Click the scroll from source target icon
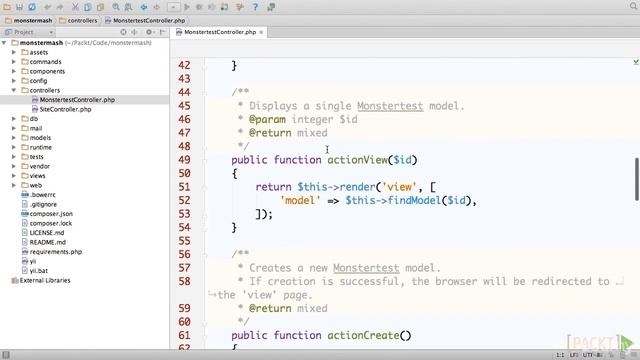640x360 pixels. click(x=123, y=32)
